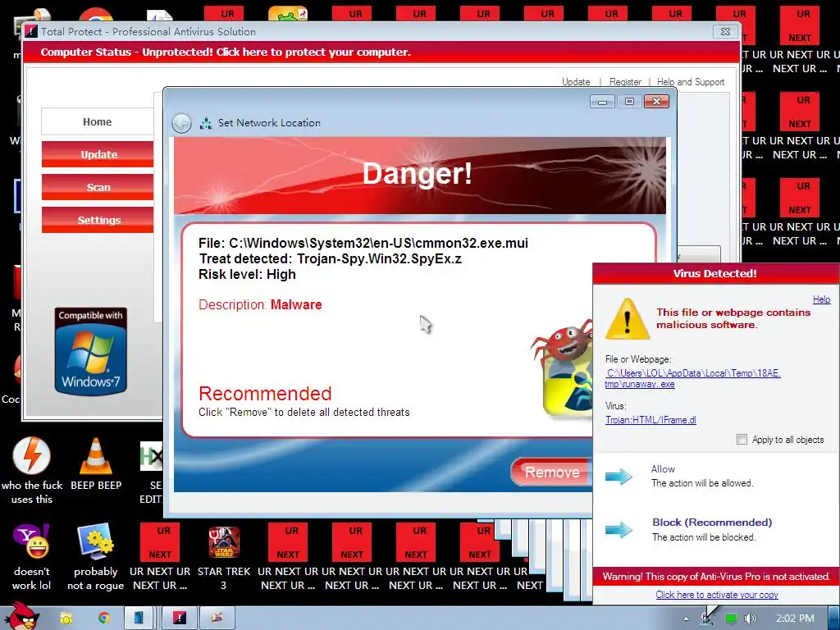Open the red Settings sidebar button

click(98, 220)
